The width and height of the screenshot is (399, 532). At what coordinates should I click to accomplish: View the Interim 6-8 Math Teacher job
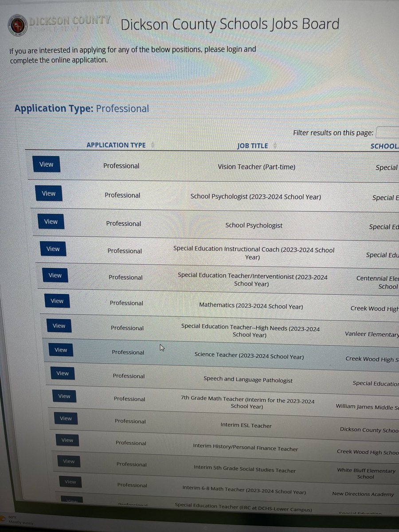(70, 481)
